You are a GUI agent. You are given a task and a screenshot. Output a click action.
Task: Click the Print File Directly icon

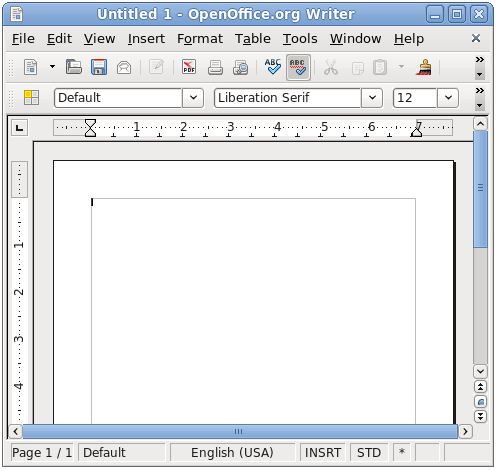215,67
